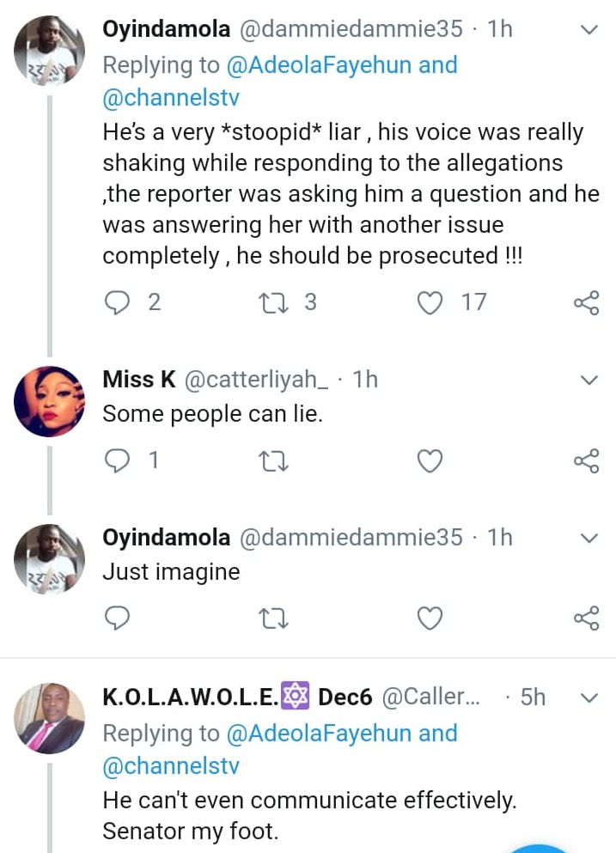616x853 pixels.
Task: Reply to the 'Just imagine' tweet
Action: [x=116, y=618]
